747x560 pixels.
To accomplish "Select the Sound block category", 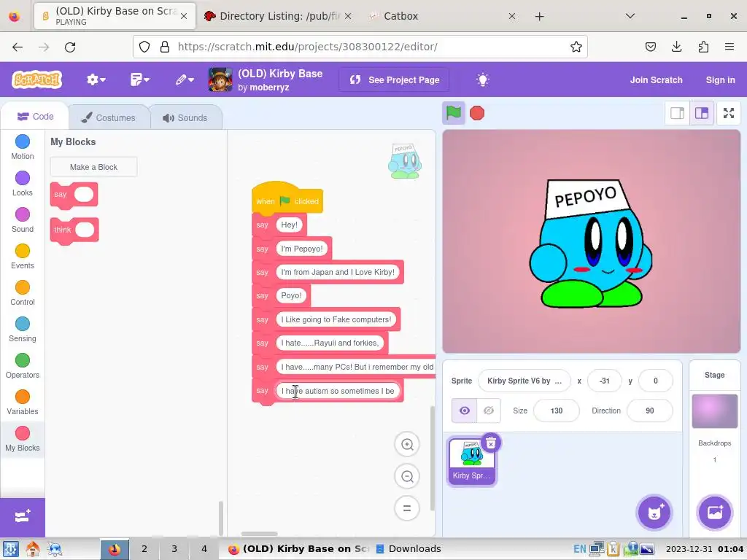I will 23,220.
